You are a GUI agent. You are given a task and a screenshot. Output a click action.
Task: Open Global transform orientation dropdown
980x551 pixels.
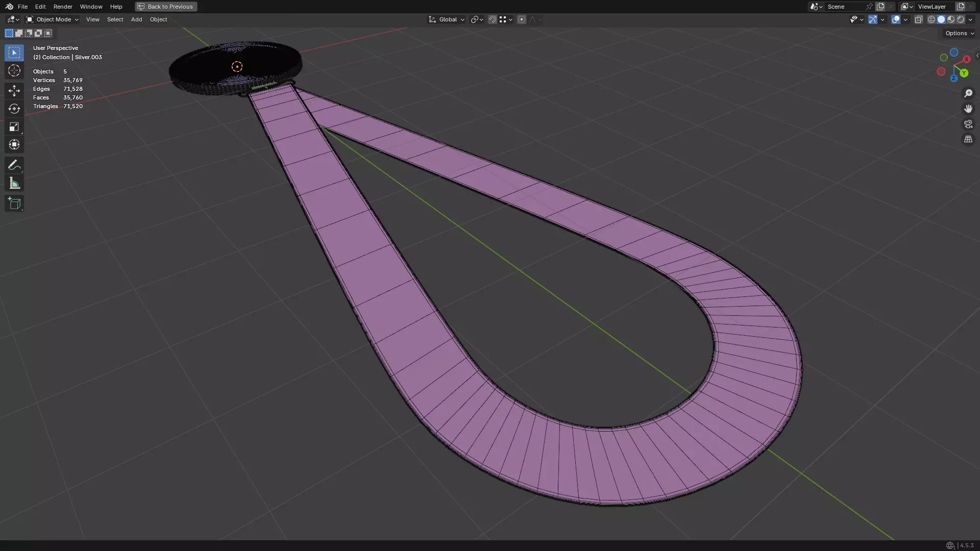447,19
